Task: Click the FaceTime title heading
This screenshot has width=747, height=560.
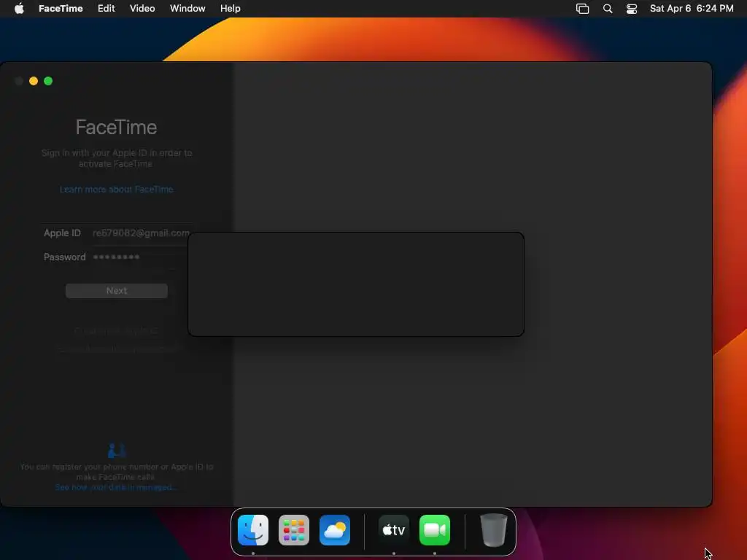Action: (x=116, y=127)
